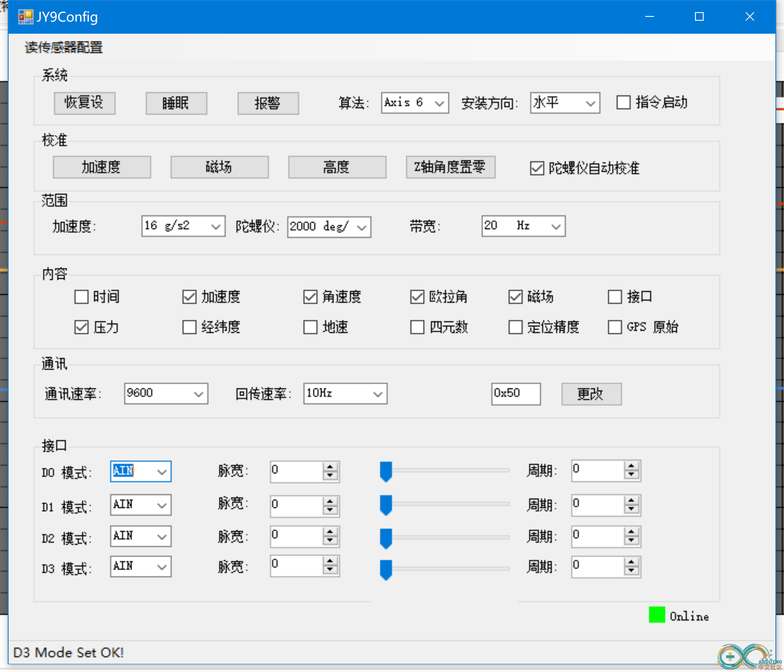The width and height of the screenshot is (784, 672).
Task: Increase the D3 周期 value with up arrow
Action: point(632,562)
